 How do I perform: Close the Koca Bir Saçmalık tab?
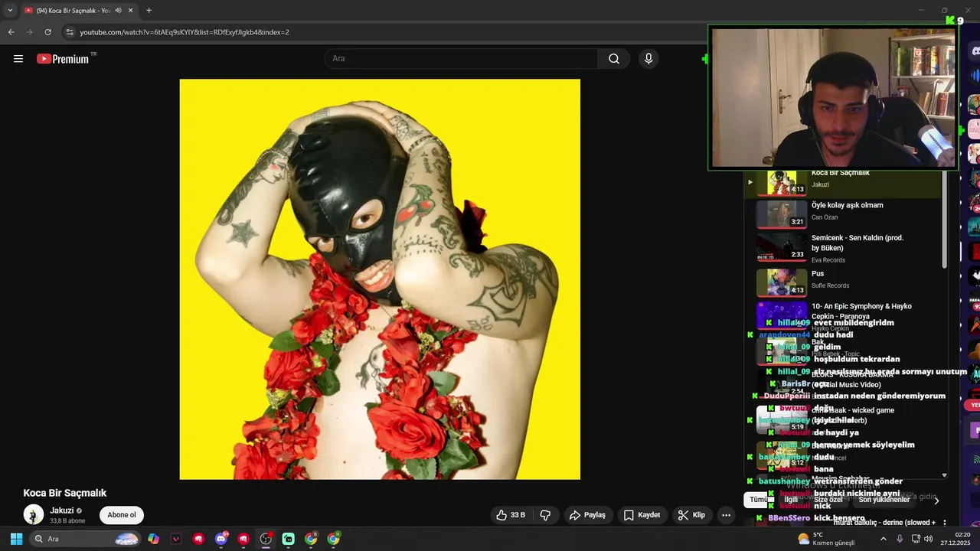(131, 11)
